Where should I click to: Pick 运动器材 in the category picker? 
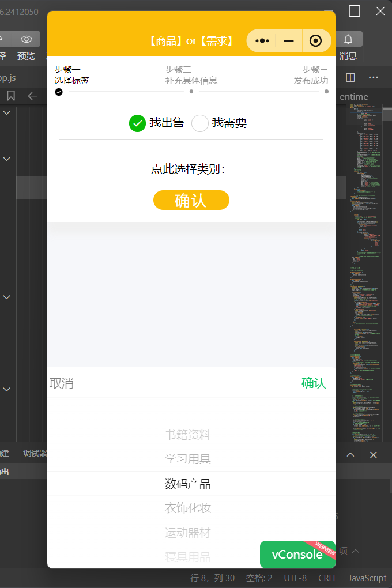pos(188,533)
